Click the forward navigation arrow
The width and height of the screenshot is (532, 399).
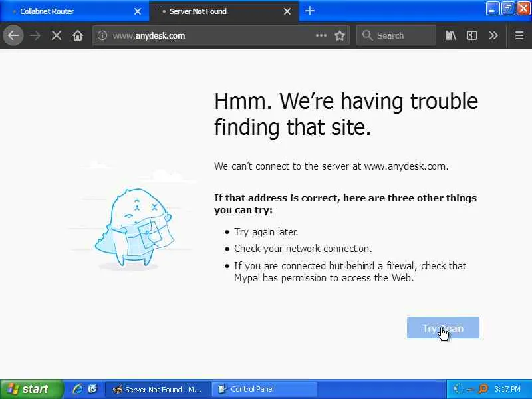pyautogui.click(x=35, y=35)
